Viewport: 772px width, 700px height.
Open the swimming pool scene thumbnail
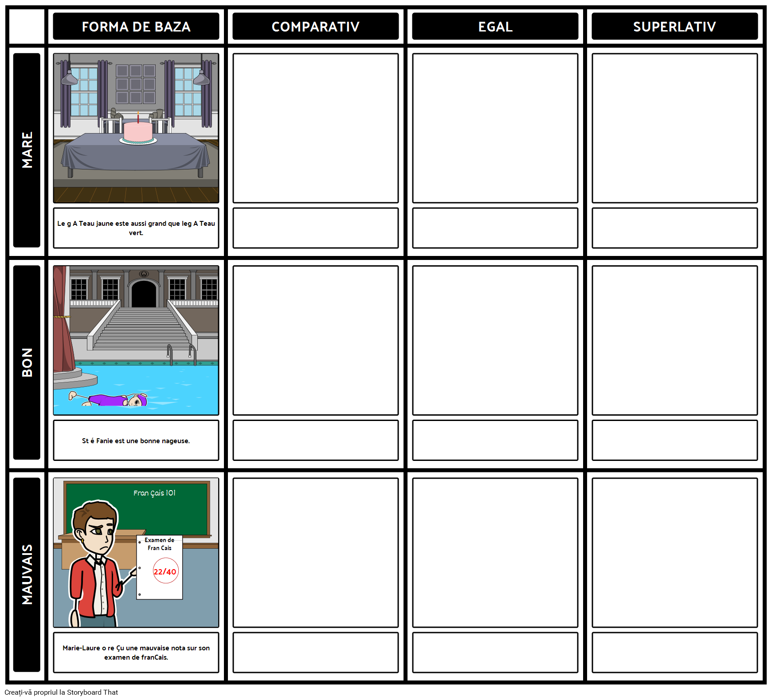click(136, 340)
